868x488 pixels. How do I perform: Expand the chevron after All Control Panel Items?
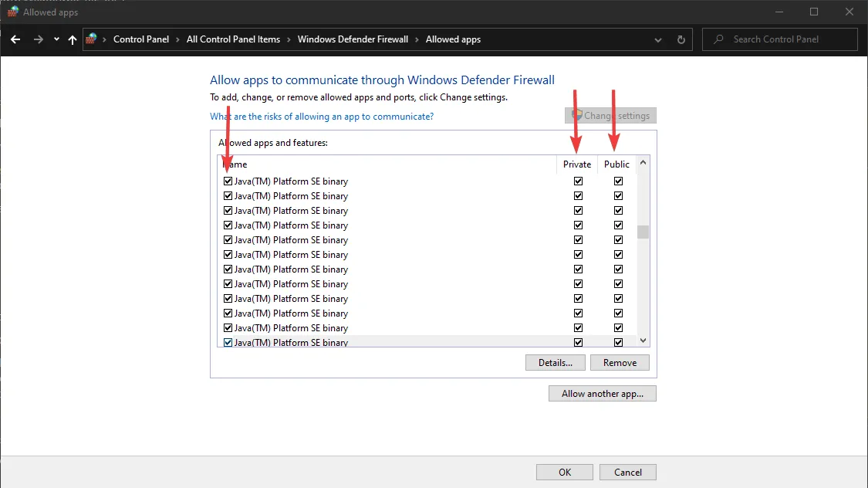tap(289, 39)
